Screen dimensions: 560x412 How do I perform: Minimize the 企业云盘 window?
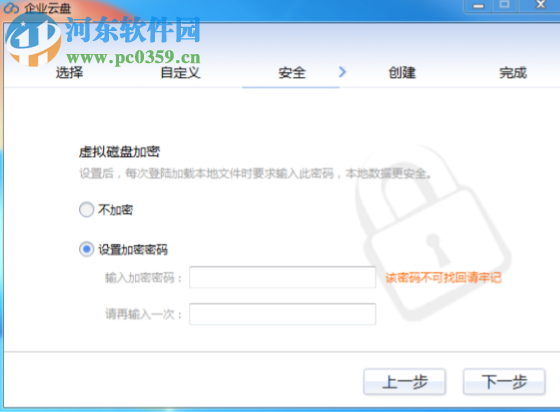tap(478, 6)
